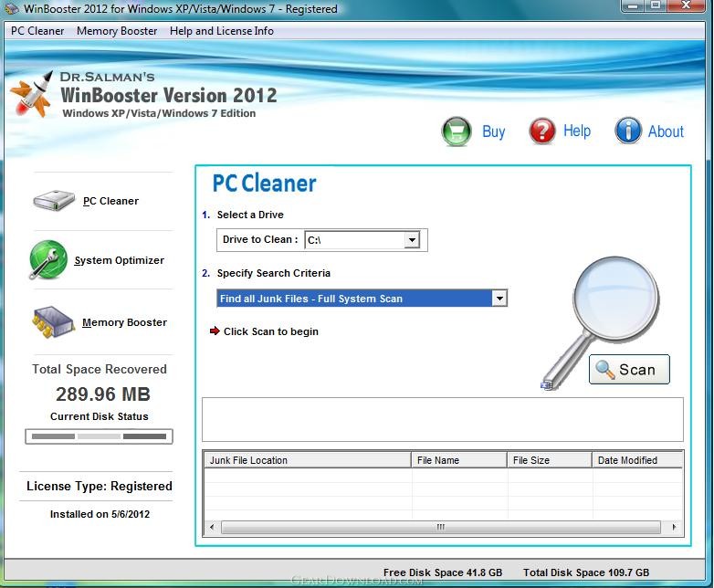The image size is (714, 588).
Task: Click the scrollbar left arrow
Action: [x=211, y=528]
